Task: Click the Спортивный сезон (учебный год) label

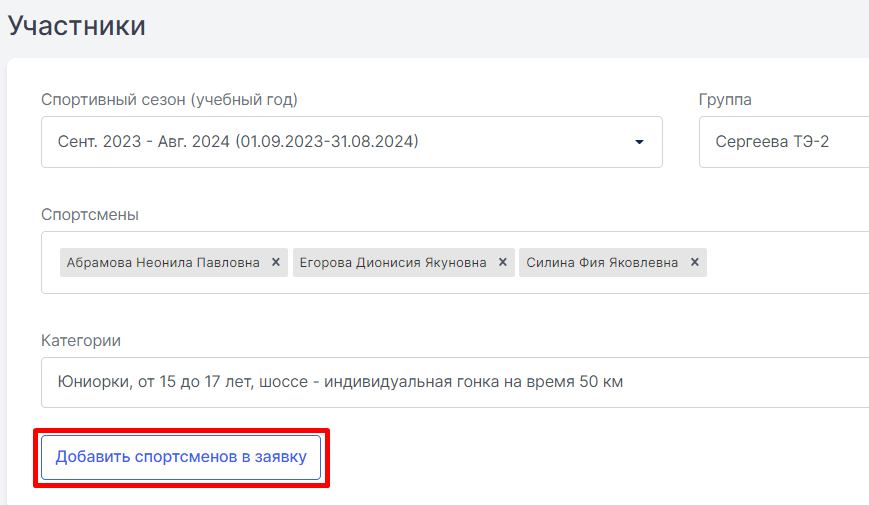Action: pyautogui.click(x=170, y=100)
